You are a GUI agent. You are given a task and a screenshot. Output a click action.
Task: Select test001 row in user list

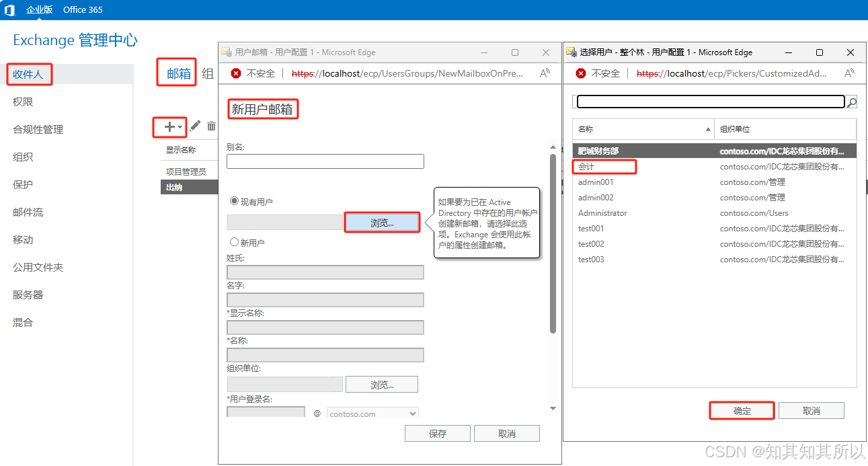pyautogui.click(x=715, y=229)
